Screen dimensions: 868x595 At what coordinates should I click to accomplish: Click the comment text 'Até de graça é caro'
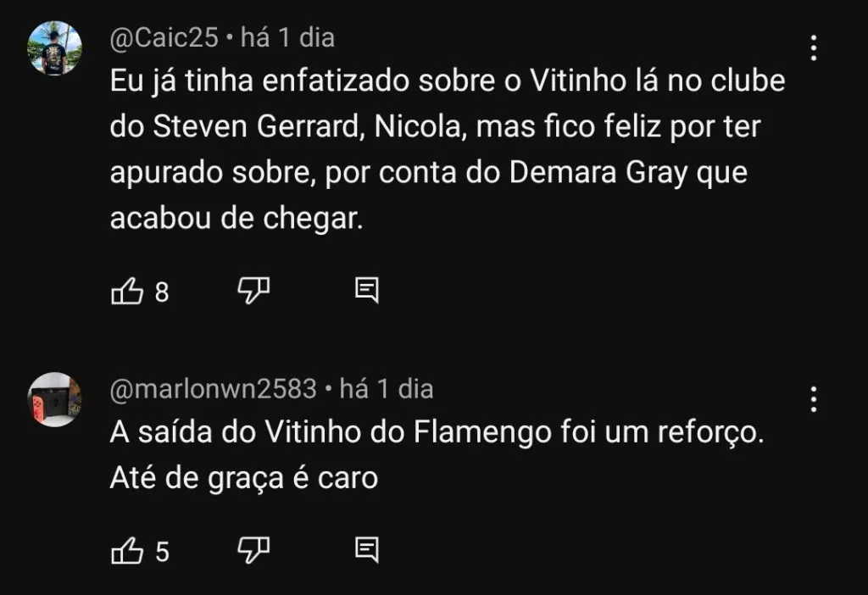(243, 478)
